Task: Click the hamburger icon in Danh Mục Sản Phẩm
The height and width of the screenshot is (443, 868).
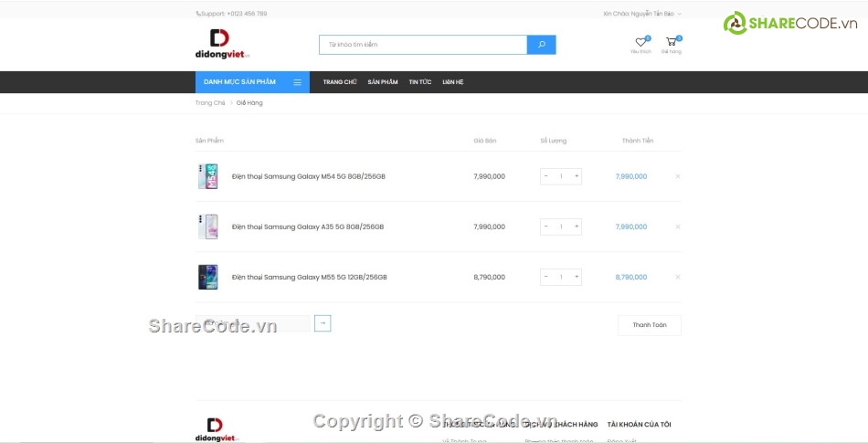Action: point(297,82)
